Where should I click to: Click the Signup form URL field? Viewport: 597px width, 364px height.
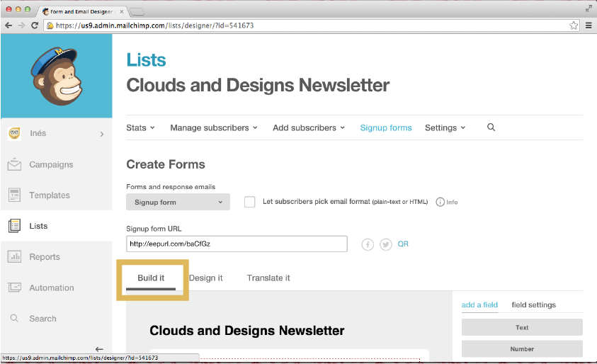(x=237, y=244)
